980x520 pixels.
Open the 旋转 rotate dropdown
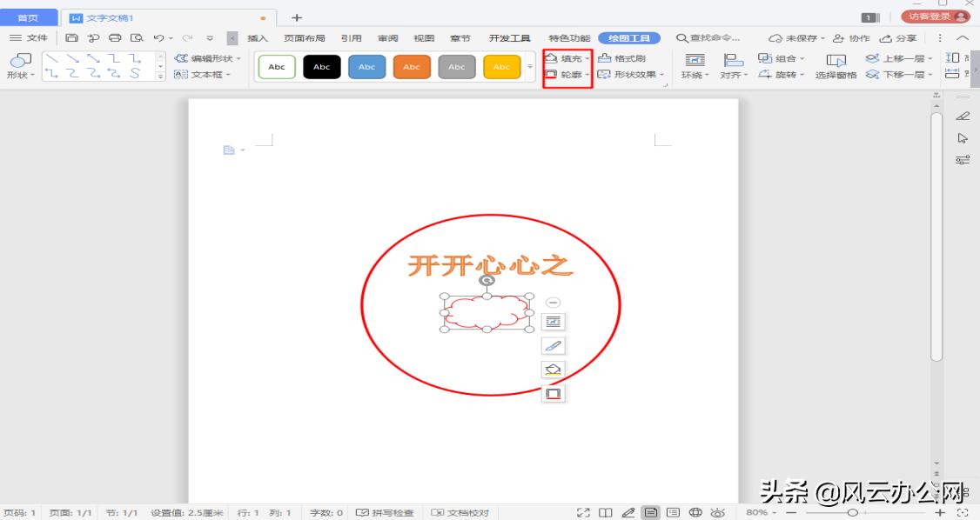[782, 74]
